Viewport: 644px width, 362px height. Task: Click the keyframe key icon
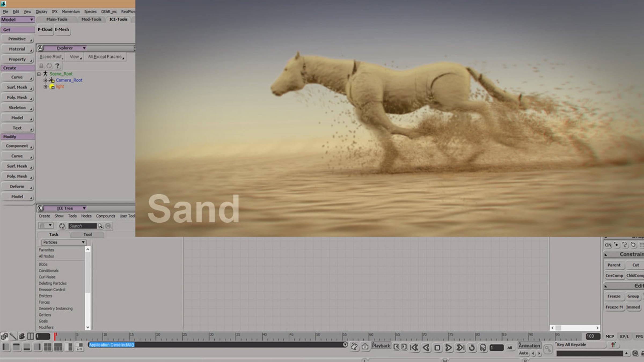(548, 349)
